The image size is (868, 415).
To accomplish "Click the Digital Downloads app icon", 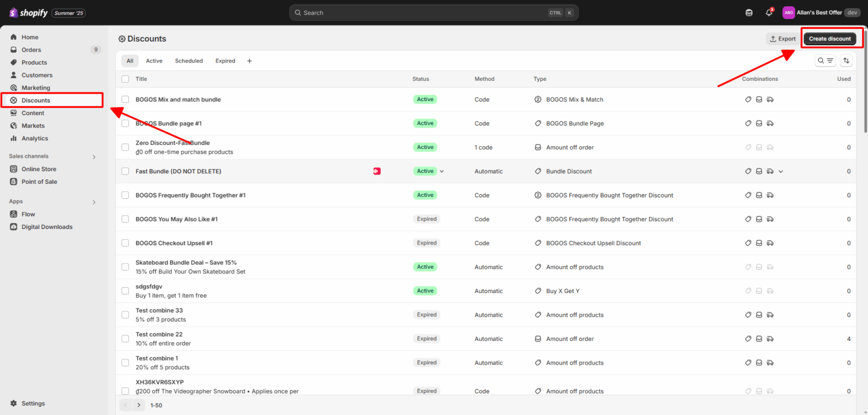I will coord(14,227).
